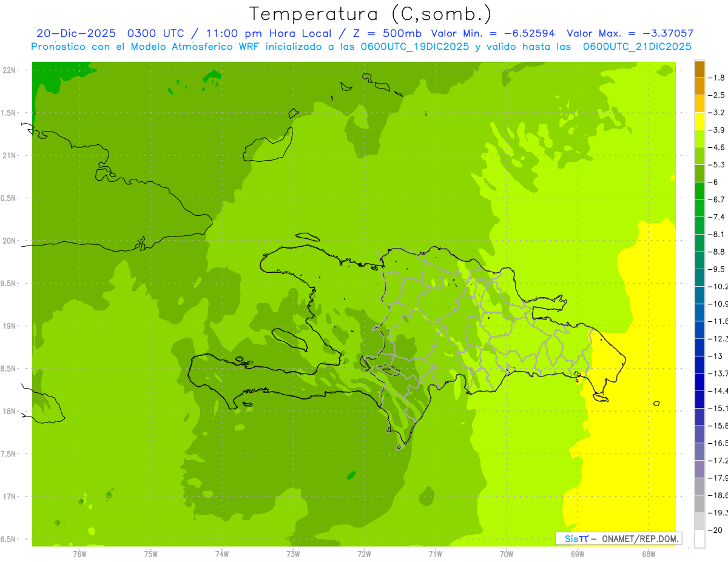Click the 'ONAMET/REP.DOM.' credit label

(641, 538)
